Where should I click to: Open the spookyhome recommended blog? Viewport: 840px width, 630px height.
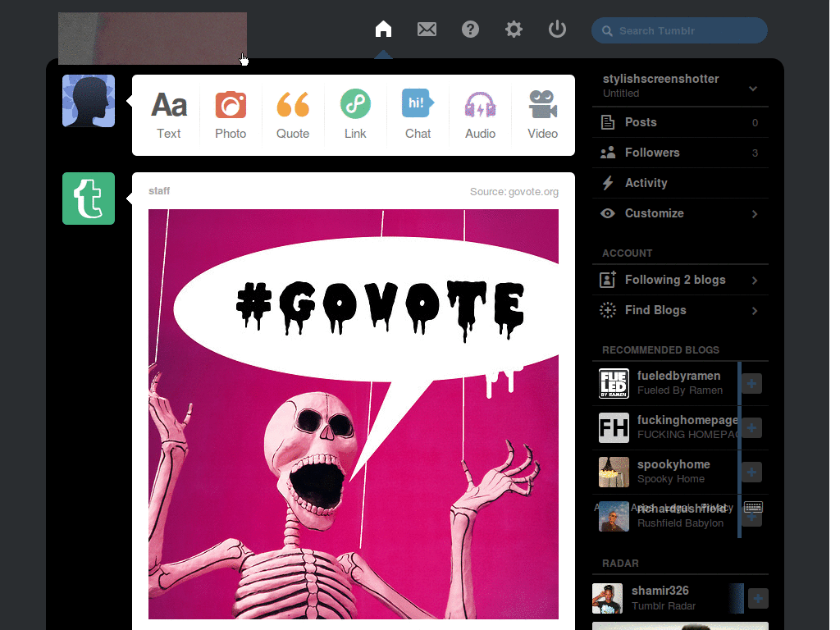click(x=673, y=464)
